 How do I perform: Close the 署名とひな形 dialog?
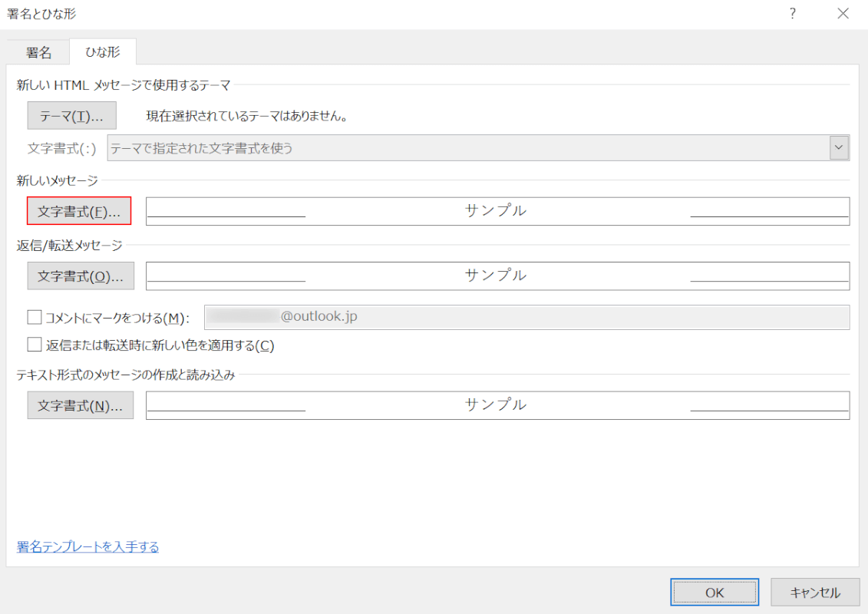click(x=843, y=14)
